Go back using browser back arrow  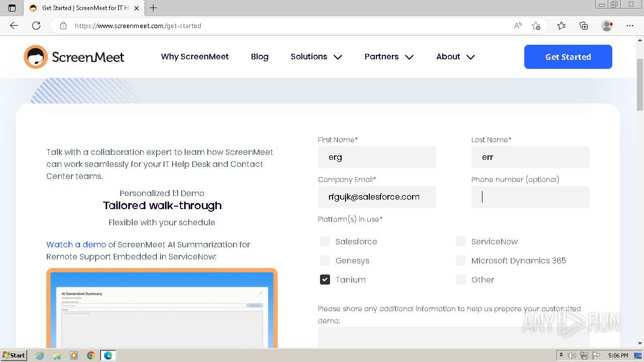pos(14,26)
